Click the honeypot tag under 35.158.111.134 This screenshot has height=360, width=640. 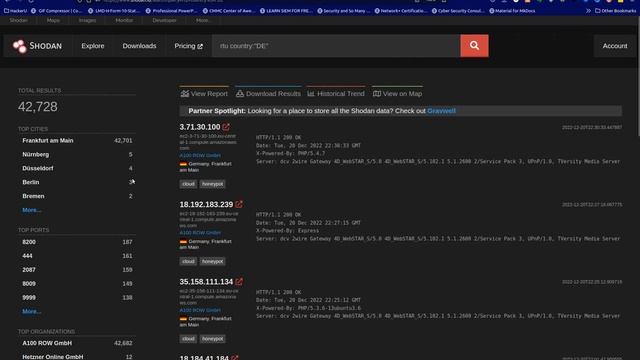tap(212, 339)
